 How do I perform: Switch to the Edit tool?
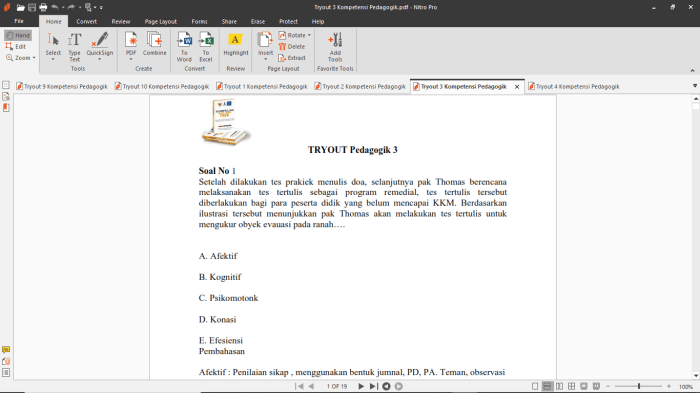pyautogui.click(x=16, y=46)
